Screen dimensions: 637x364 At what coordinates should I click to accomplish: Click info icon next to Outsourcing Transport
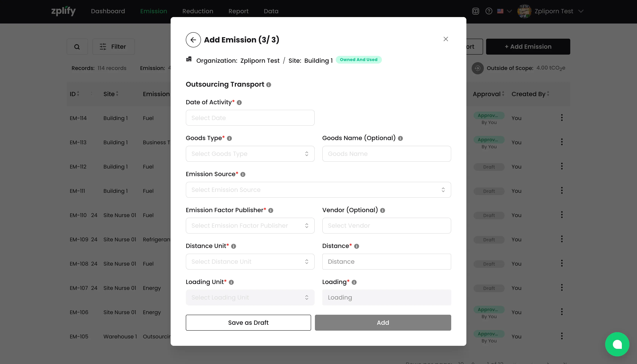pos(268,85)
